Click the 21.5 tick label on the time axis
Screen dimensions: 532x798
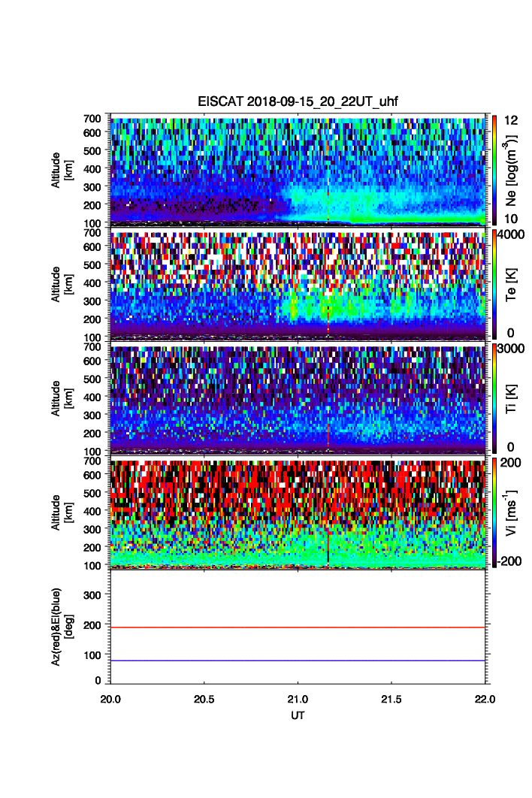tap(391, 699)
